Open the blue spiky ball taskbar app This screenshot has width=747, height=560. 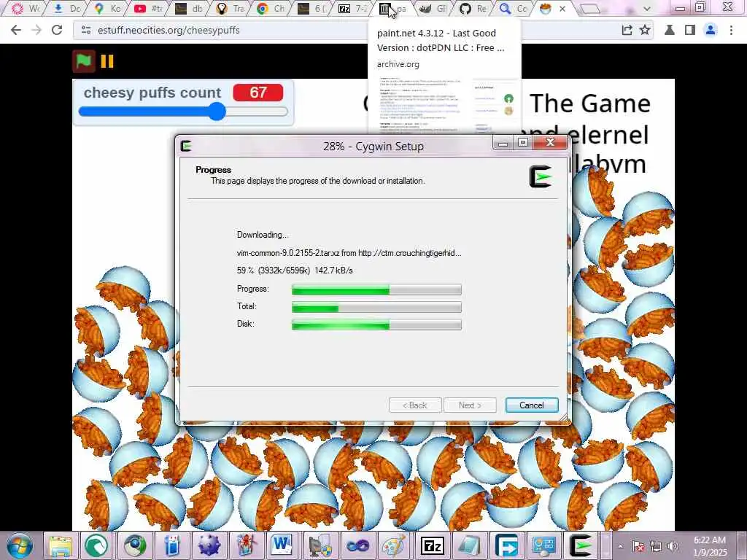tap(209, 545)
